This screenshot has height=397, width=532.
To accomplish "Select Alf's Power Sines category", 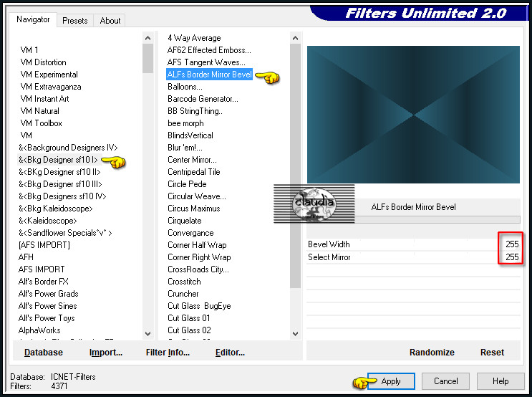I will (47, 306).
